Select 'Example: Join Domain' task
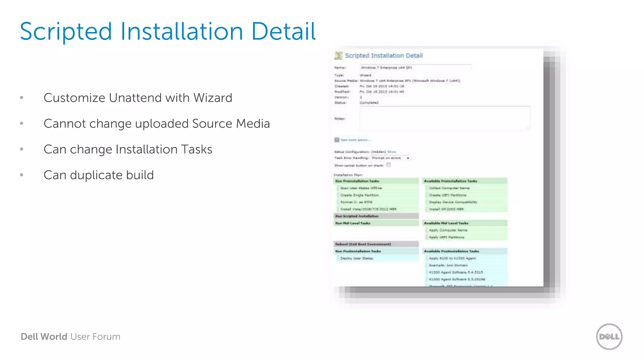 click(467, 265)
